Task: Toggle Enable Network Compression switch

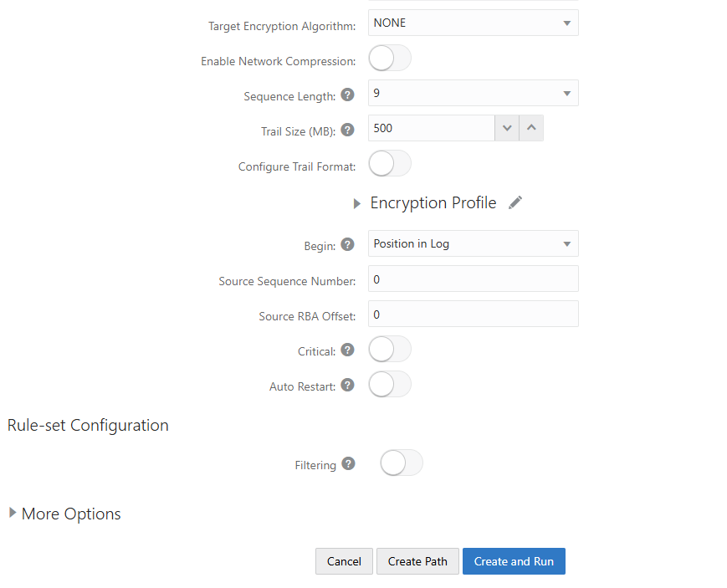Action: tap(390, 58)
